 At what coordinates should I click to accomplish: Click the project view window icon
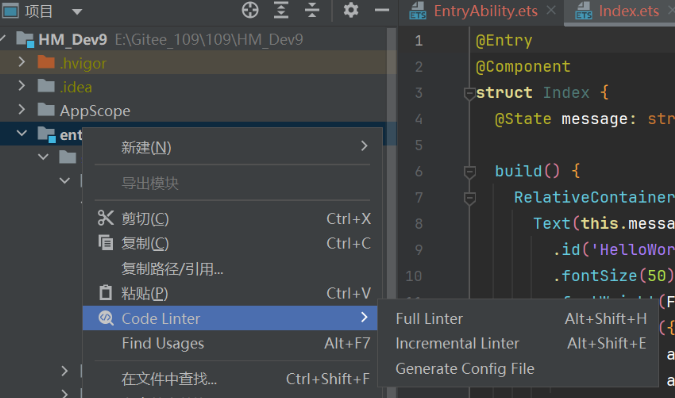click(x=10, y=10)
